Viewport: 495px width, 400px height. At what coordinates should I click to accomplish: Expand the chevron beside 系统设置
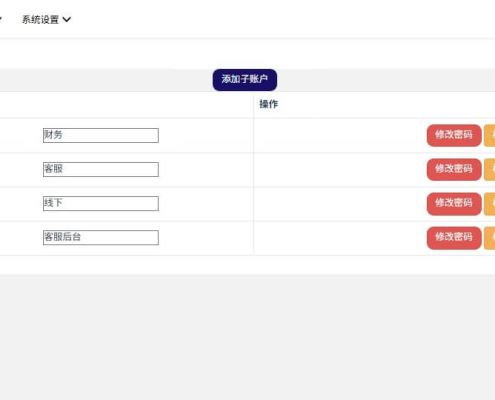coord(67,20)
